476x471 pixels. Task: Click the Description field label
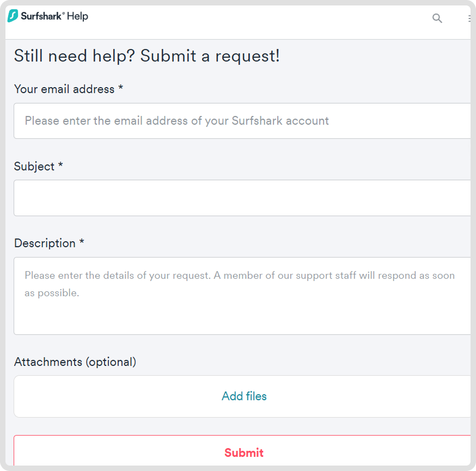tap(45, 243)
